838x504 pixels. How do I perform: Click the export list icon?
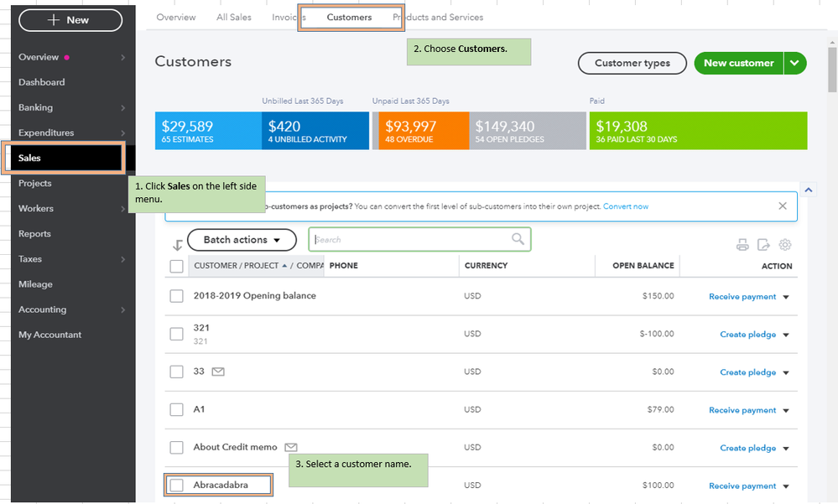(x=763, y=245)
